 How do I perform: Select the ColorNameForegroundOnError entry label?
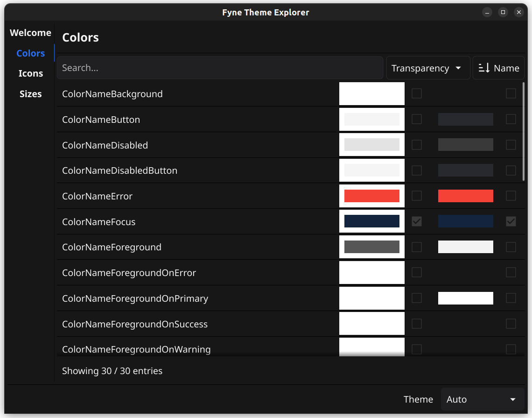tap(129, 273)
